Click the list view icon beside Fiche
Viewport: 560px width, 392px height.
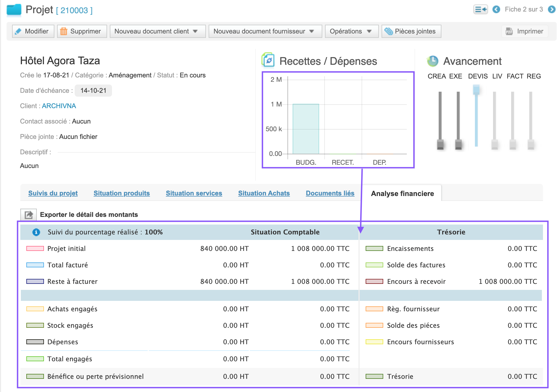coord(480,9)
